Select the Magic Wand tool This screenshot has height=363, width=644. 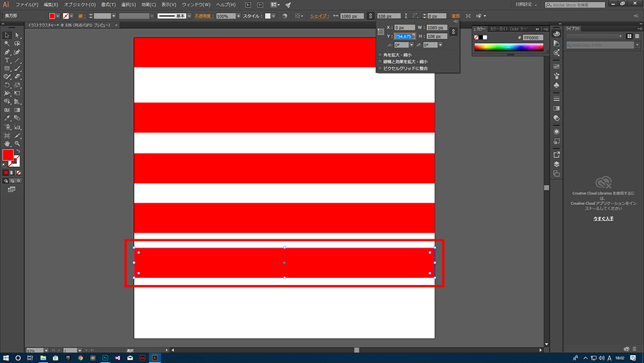click(7, 44)
